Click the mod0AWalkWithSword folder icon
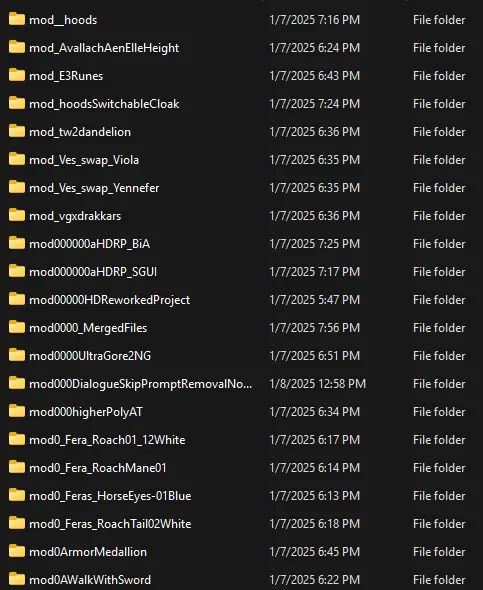Image resolution: width=483 pixels, height=590 pixels. tap(17, 579)
